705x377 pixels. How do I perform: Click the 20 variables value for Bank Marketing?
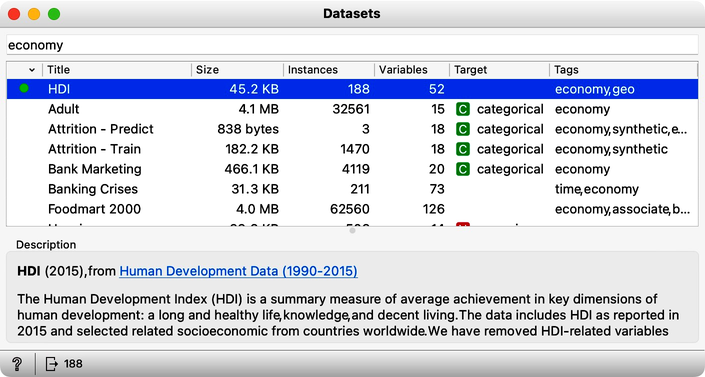[x=436, y=169]
